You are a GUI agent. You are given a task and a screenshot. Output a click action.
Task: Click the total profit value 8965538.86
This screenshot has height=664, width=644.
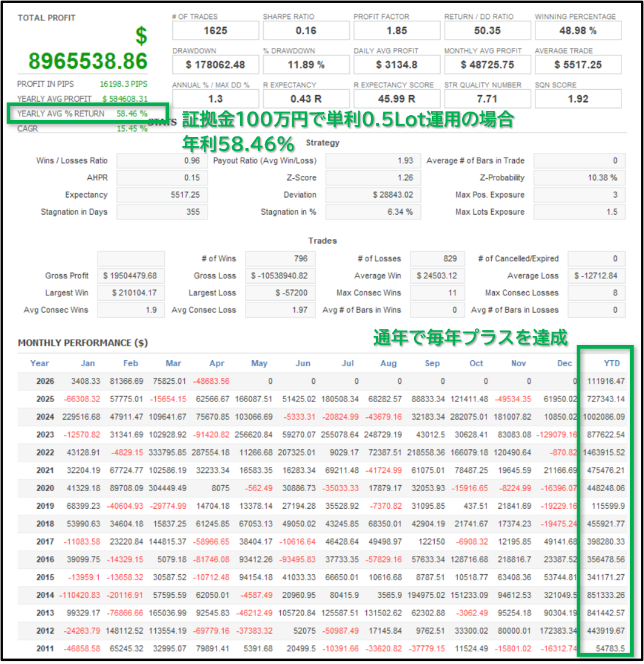88,61
